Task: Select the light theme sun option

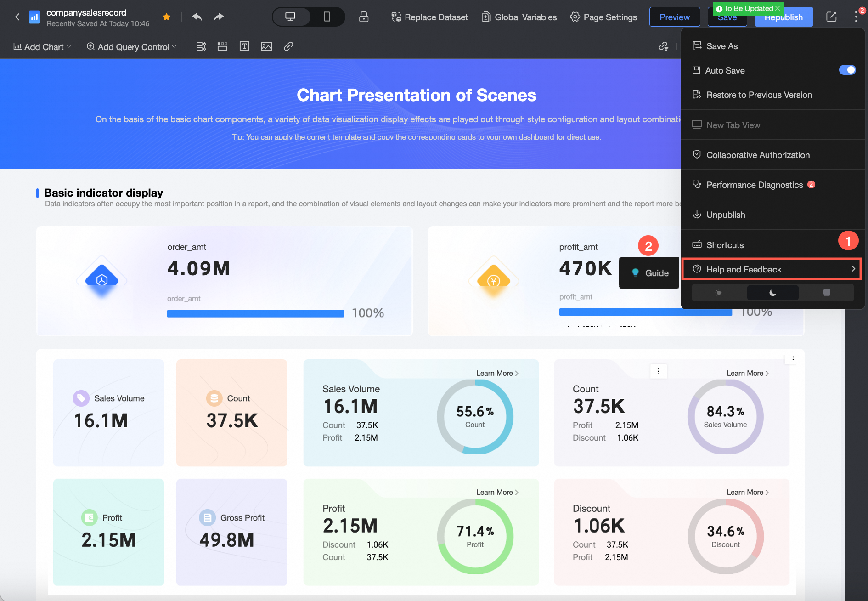Action: 719,293
